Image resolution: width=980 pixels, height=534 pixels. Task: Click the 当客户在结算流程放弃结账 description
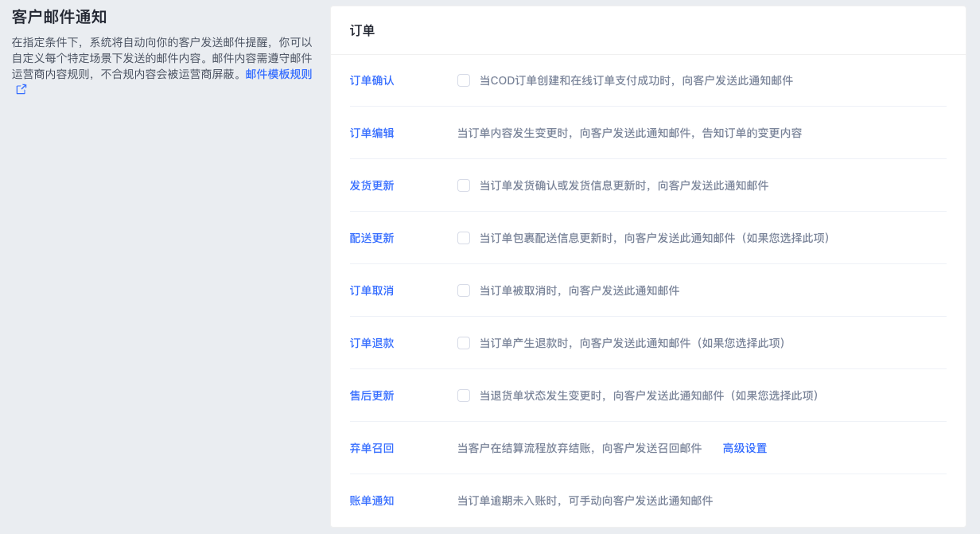pyautogui.click(x=579, y=448)
